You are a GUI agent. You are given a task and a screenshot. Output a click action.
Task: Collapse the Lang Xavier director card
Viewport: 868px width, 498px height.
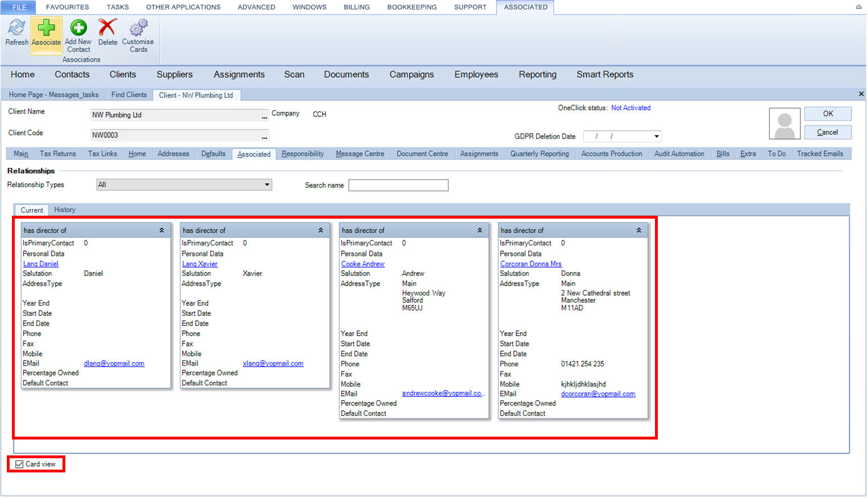click(x=321, y=231)
